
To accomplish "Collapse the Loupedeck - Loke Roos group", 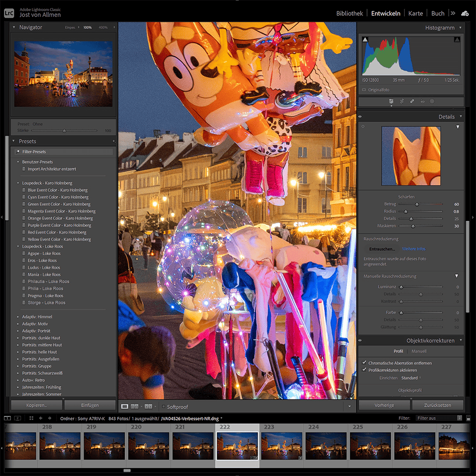I will 18,246.
